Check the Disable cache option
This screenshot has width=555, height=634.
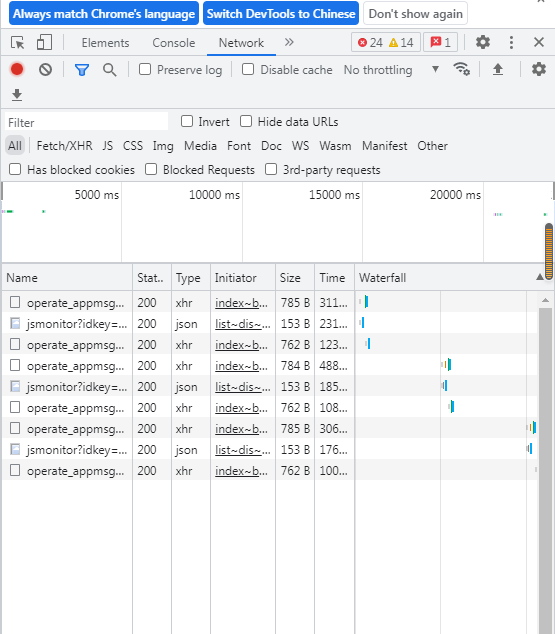(248, 70)
